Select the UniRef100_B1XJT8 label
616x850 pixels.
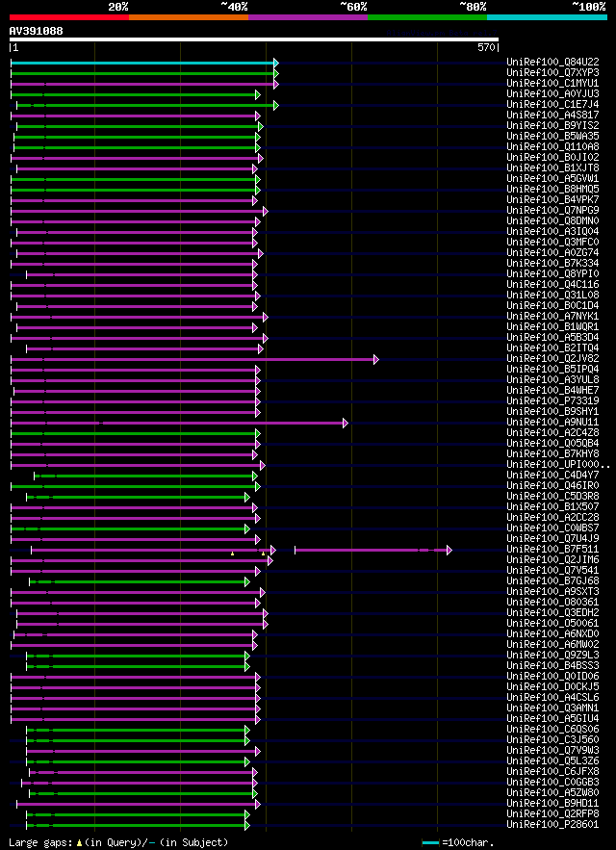tap(552, 168)
